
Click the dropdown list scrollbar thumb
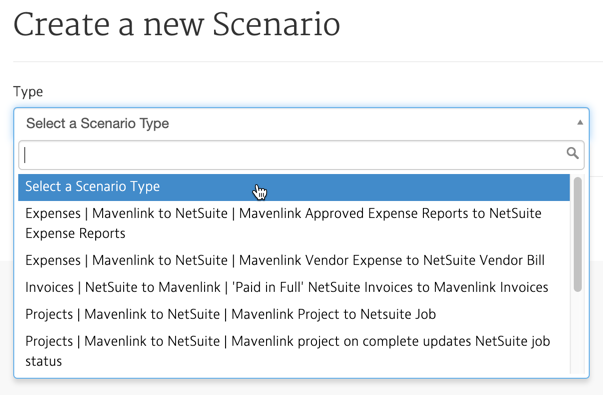coord(578,234)
